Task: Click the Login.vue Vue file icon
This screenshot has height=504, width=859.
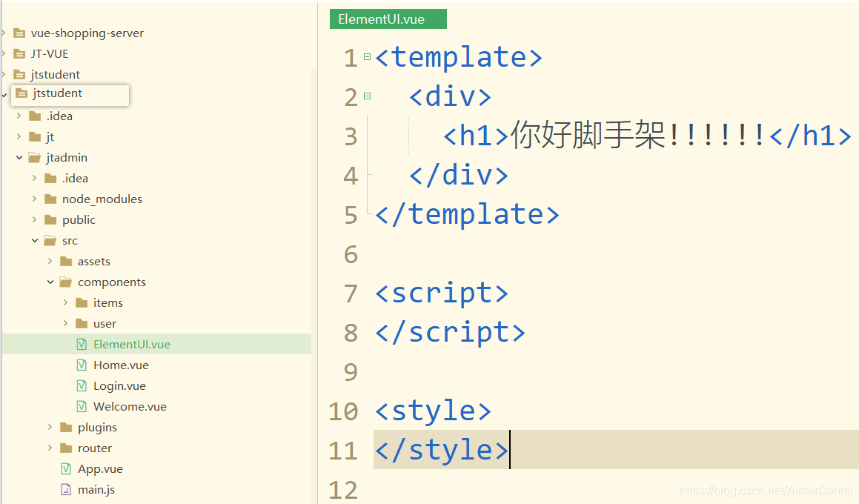Action: pyautogui.click(x=82, y=385)
